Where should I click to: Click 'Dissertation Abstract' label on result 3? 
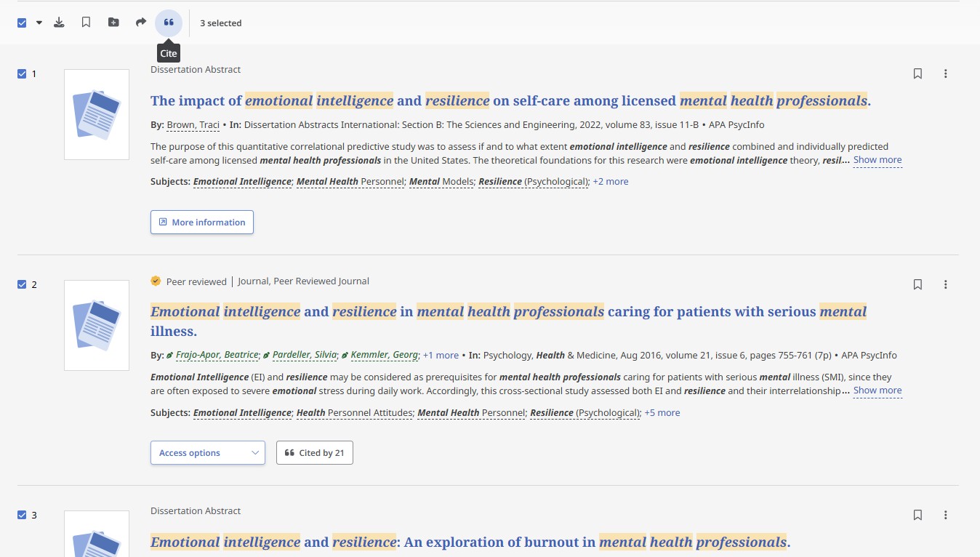click(x=196, y=511)
